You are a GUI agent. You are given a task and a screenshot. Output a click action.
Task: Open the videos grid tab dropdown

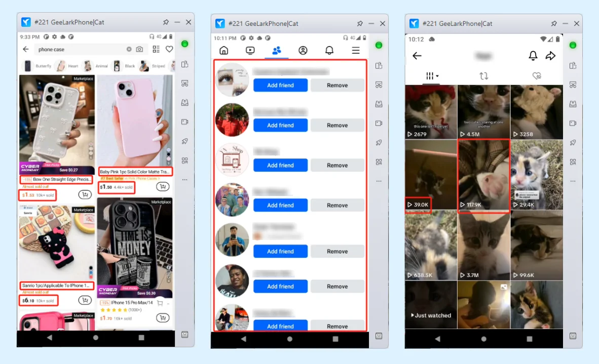432,76
